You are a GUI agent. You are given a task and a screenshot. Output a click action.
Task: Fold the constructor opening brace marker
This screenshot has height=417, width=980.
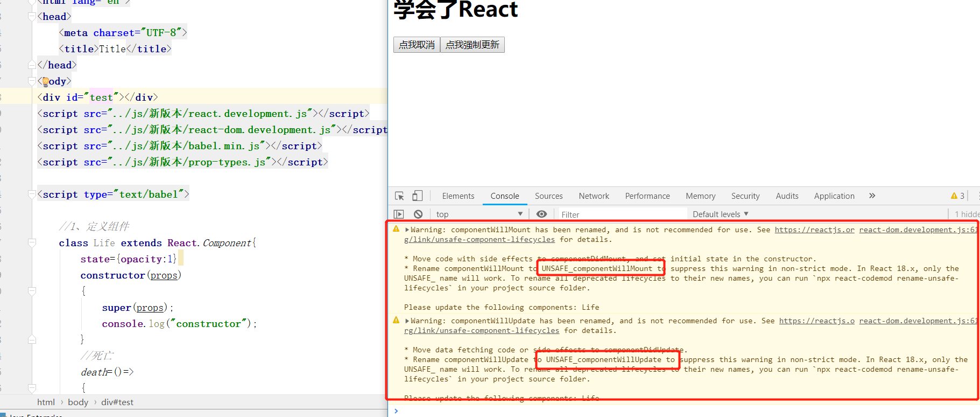coord(32,291)
